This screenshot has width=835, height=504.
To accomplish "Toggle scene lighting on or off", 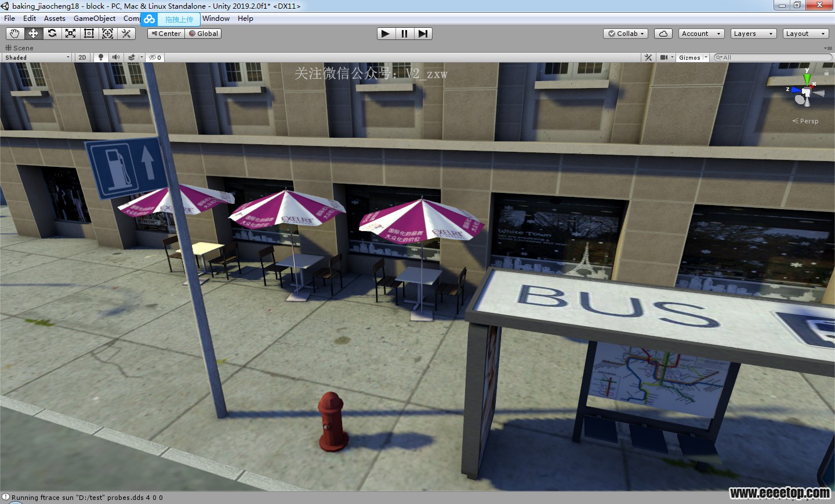I will (x=101, y=57).
